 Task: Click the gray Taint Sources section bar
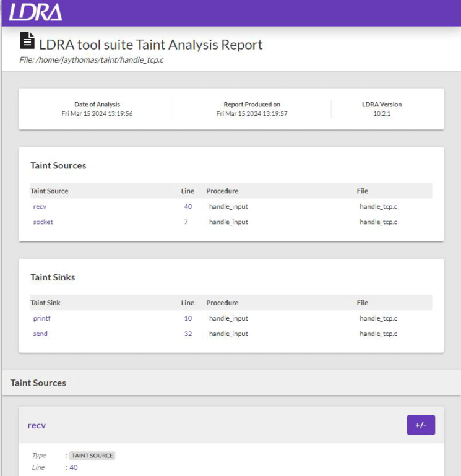[231, 383]
